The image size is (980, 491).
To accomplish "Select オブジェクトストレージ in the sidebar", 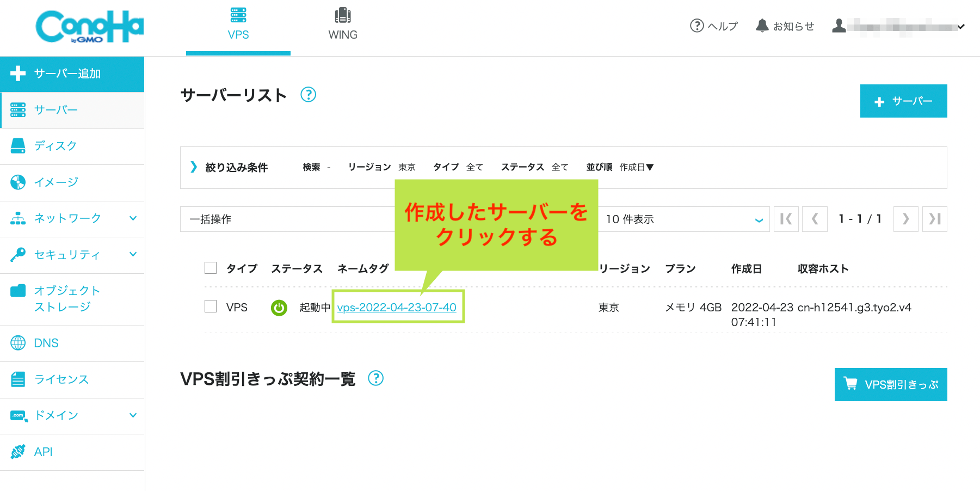I will coord(66,298).
